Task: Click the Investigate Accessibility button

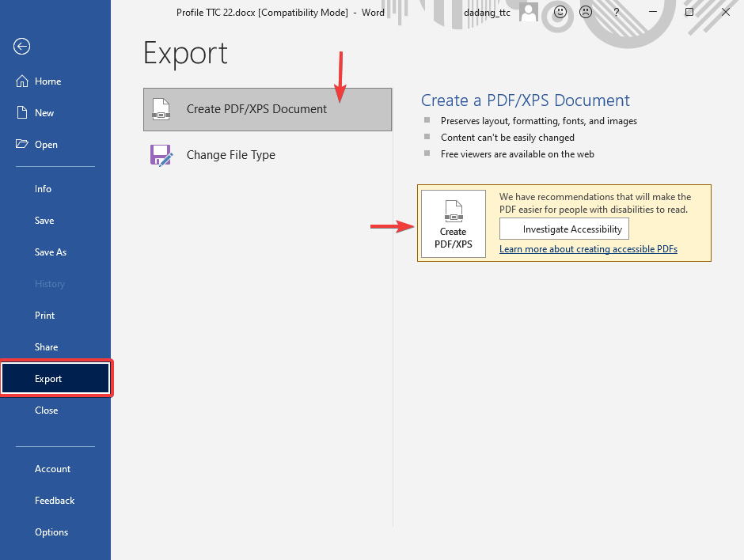Action: click(564, 229)
